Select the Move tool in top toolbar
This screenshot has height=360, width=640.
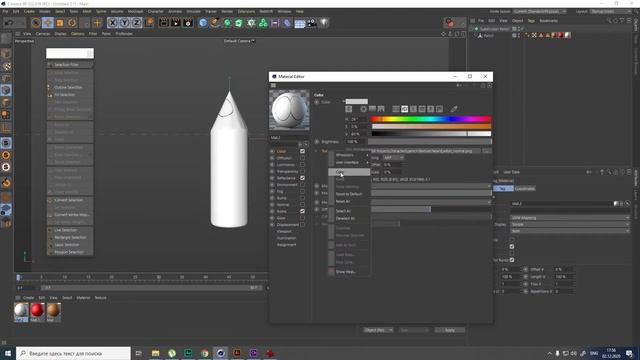tap(48, 23)
